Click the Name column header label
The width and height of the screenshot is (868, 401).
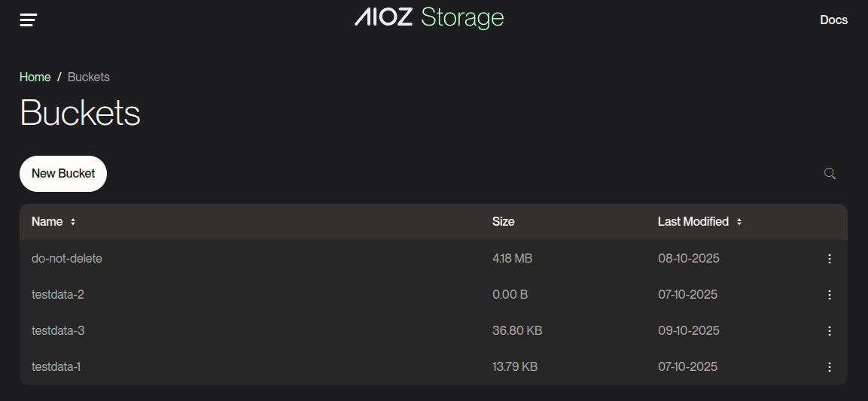pos(47,222)
